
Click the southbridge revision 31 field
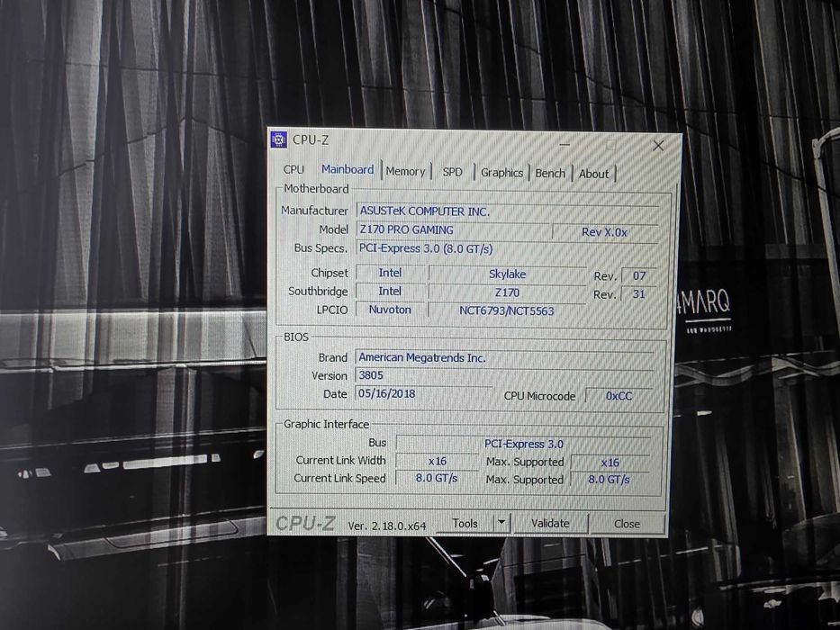[x=638, y=294]
